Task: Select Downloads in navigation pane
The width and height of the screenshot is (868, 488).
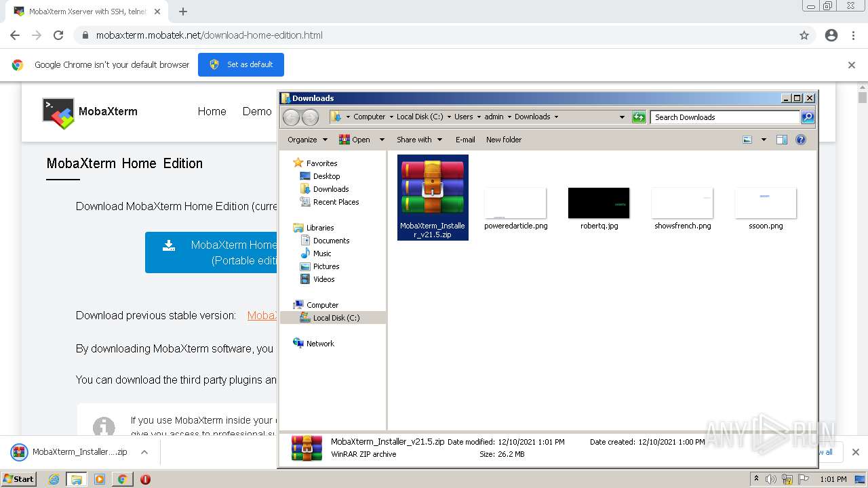Action: [x=331, y=189]
